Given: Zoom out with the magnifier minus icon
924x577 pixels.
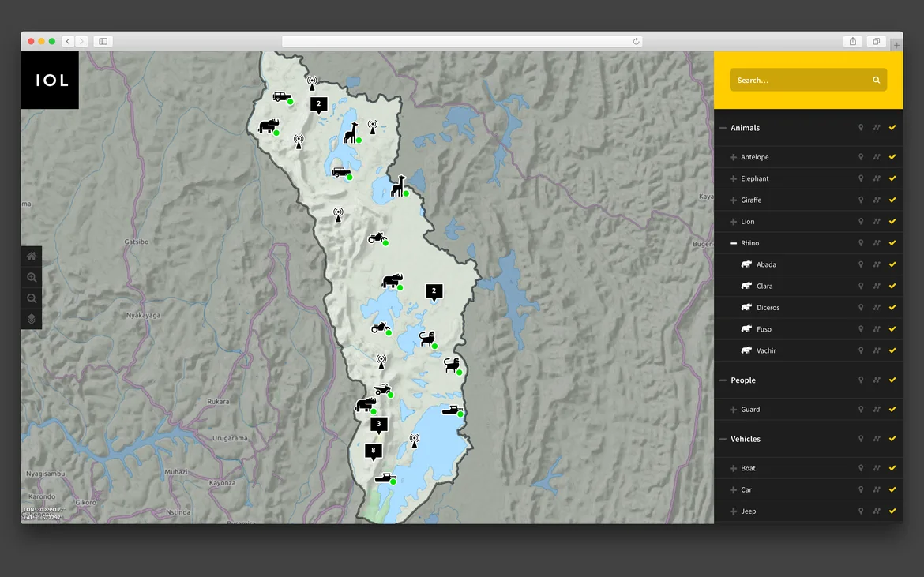Looking at the screenshot, I should 32,298.
